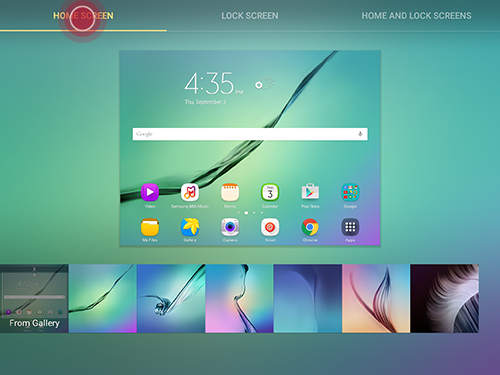The width and height of the screenshot is (500, 375).
Task: Click the Gallery app icon in preview
Action: [190, 227]
